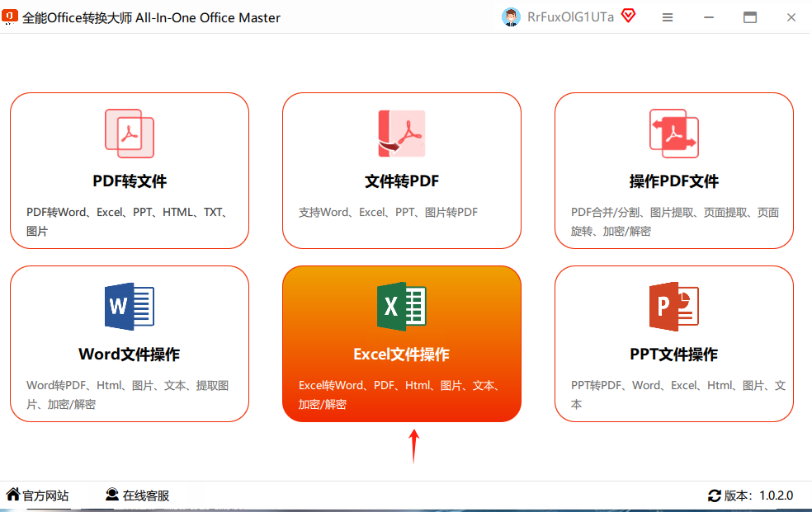Click the window title '全能Office转换大师 All-In-One Office Master'
Viewport: 812px width, 512px height.
[151, 17]
